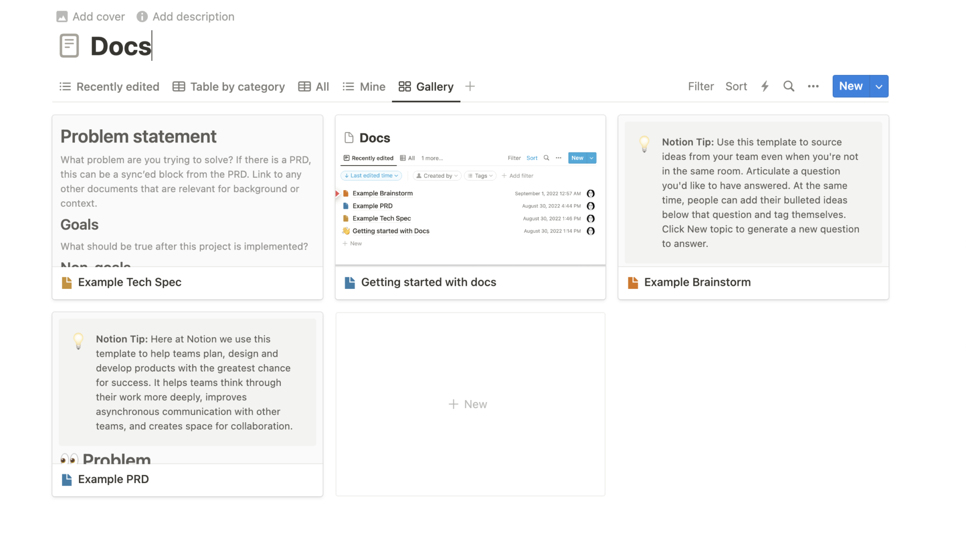This screenshot has width=966, height=560.
Task: Open the Filter option
Action: click(x=701, y=87)
